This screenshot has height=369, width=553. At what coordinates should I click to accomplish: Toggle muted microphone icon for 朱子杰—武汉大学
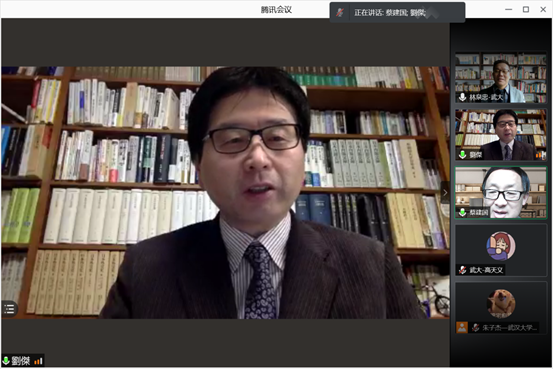coord(475,328)
